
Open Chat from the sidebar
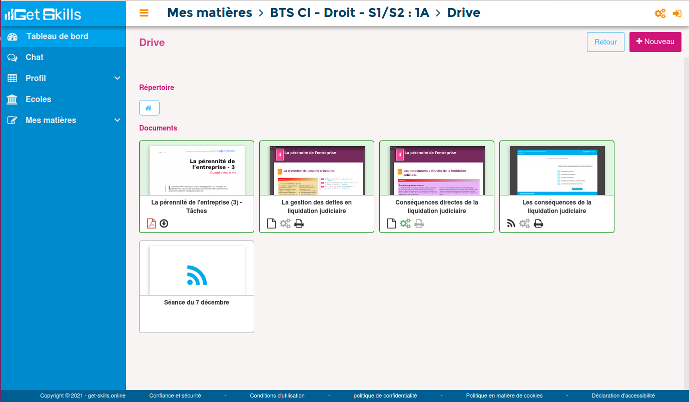(x=34, y=57)
